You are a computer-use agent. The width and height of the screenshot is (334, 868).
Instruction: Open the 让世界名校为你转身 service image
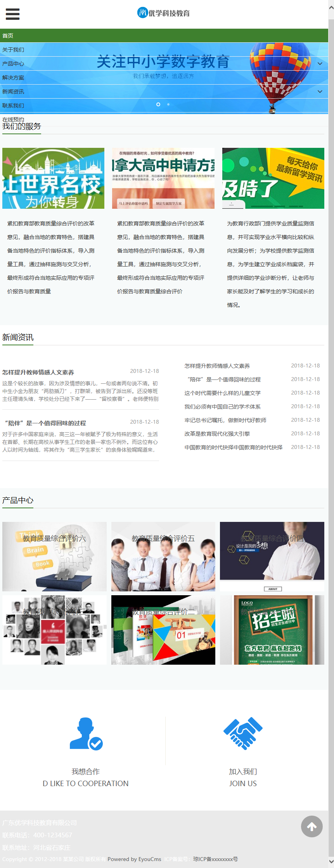pyautogui.click(x=53, y=178)
